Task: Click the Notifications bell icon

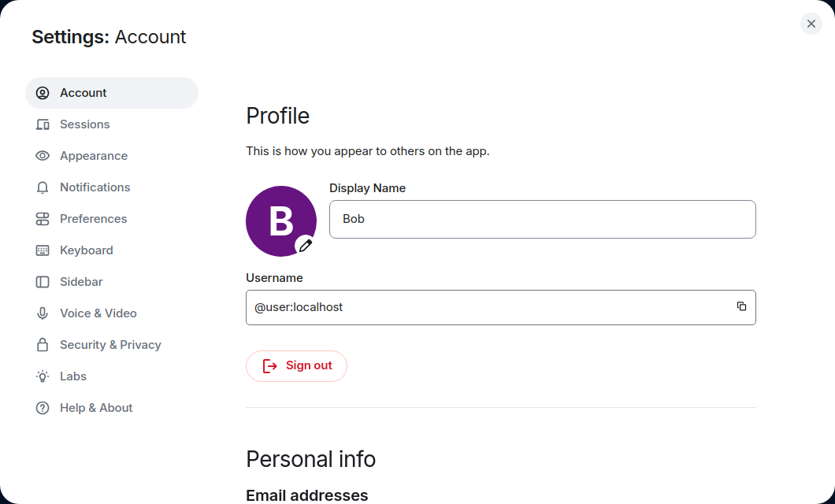Action: pos(43,187)
